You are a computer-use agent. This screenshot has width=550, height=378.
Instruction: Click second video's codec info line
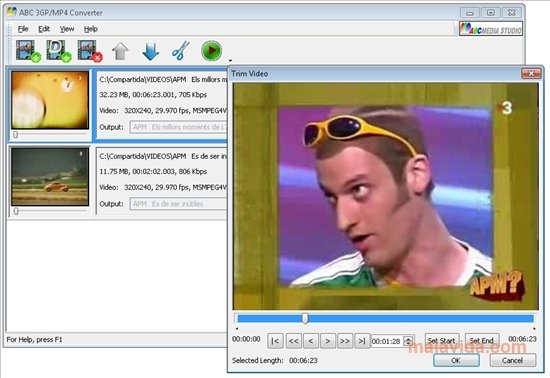[x=163, y=188]
